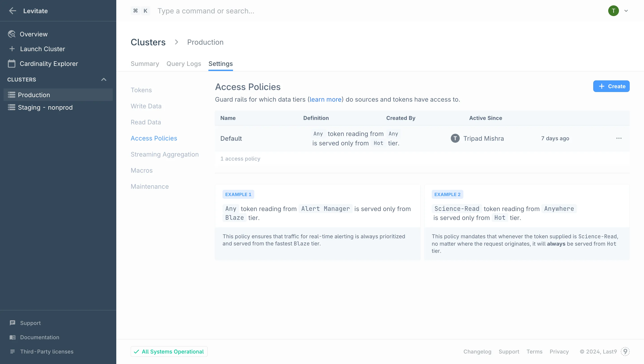Click the back arrow next to Levitate

[x=13, y=11]
